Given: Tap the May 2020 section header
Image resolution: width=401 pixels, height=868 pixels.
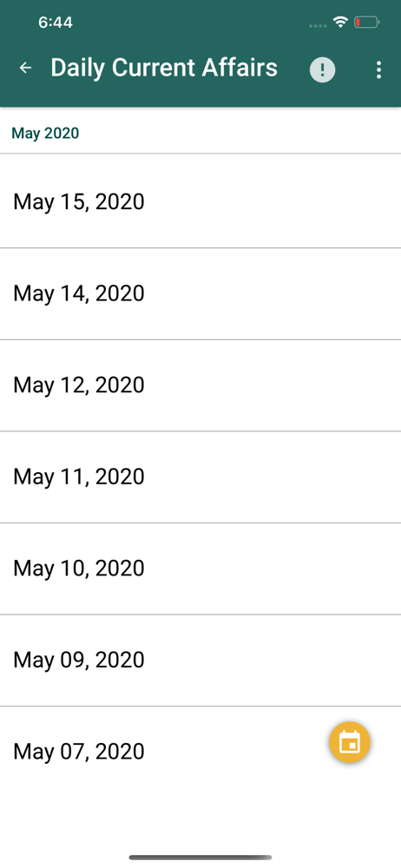Looking at the screenshot, I should [45, 133].
